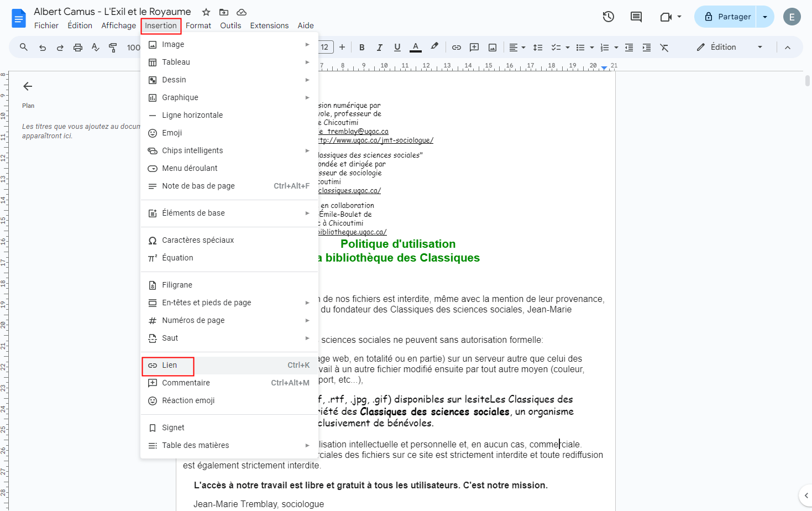Star the document title
The image size is (812, 511).
(x=206, y=12)
